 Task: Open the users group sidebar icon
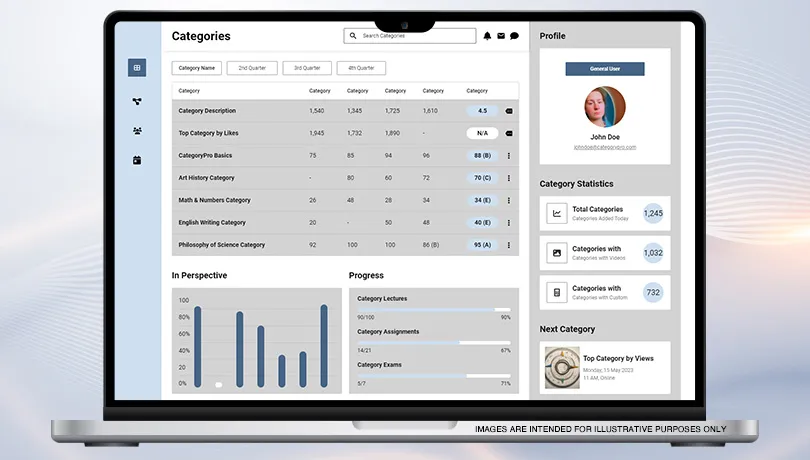pyautogui.click(x=137, y=131)
